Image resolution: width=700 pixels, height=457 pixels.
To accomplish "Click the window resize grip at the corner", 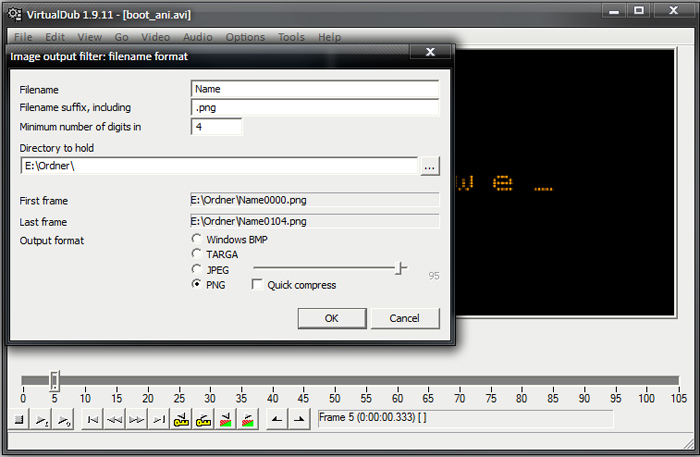I will coord(689,444).
